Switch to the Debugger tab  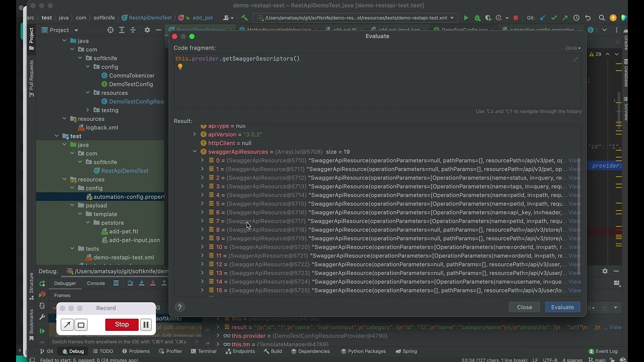pyautogui.click(x=65, y=283)
